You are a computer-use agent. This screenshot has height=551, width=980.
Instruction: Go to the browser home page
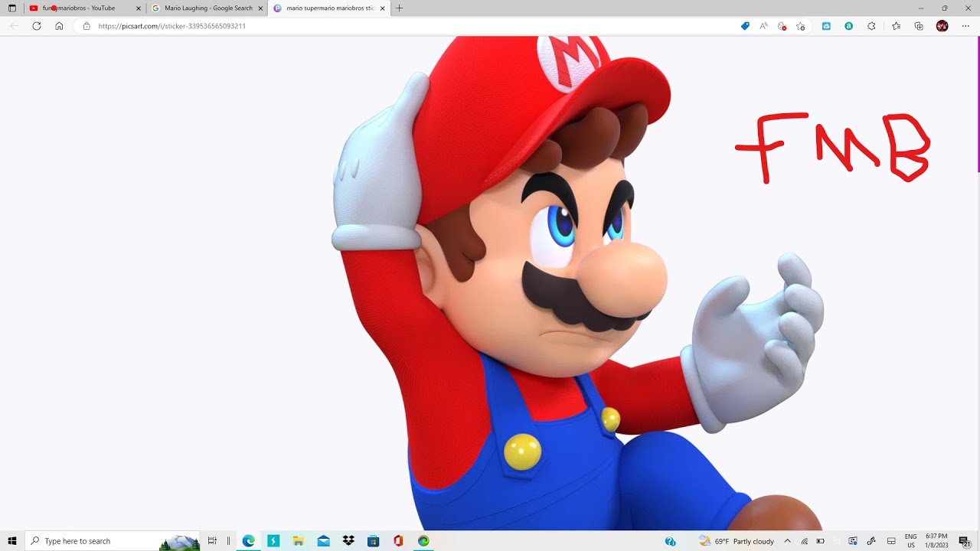pyautogui.click(x=59, y=26)
